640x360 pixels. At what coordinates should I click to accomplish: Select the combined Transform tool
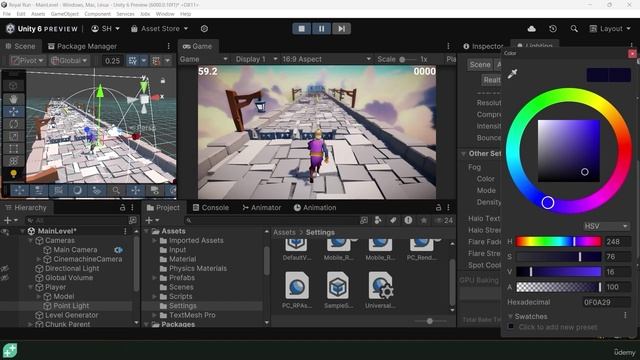(13, 161)
